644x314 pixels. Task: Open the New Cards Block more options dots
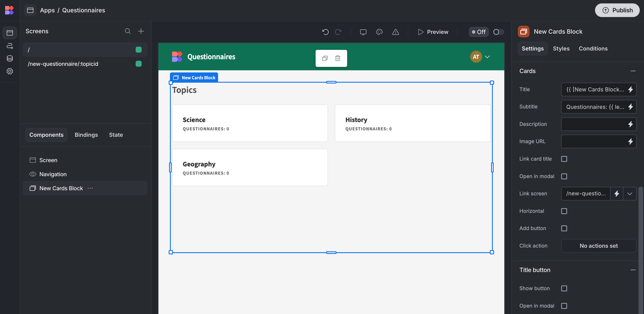[90, 188]
